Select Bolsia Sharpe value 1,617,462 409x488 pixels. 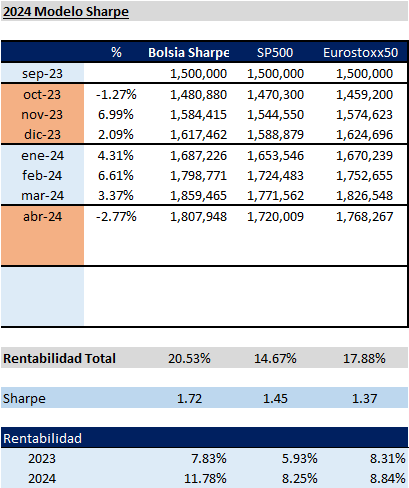(199, 135)
